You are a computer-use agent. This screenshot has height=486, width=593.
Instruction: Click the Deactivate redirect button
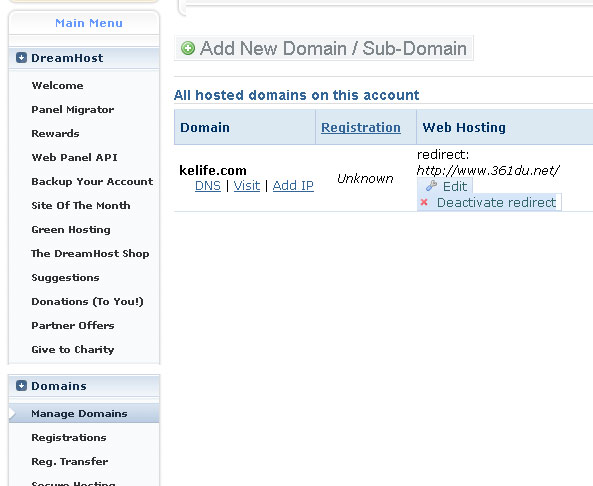pos(489,202)
